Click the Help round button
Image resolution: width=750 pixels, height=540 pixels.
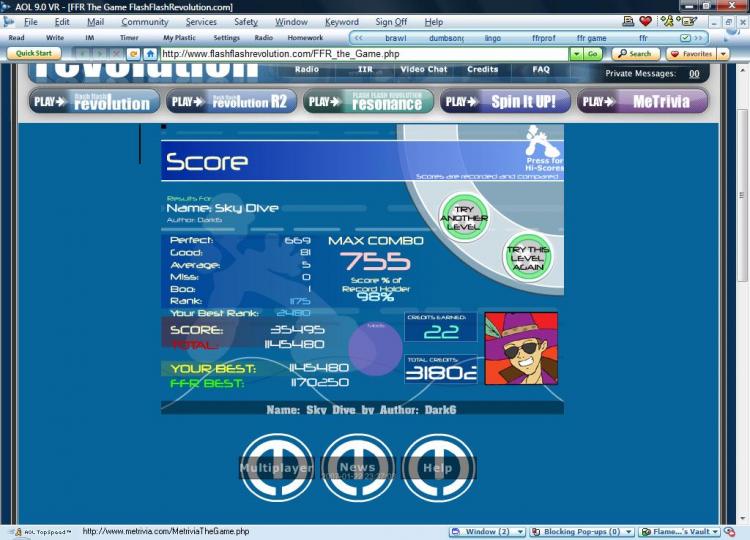click(x=438, y=467)
